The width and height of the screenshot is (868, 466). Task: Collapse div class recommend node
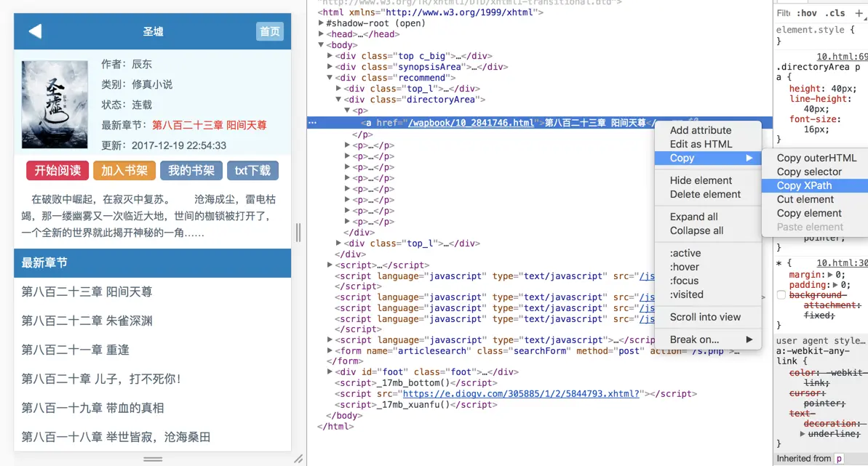330,78
